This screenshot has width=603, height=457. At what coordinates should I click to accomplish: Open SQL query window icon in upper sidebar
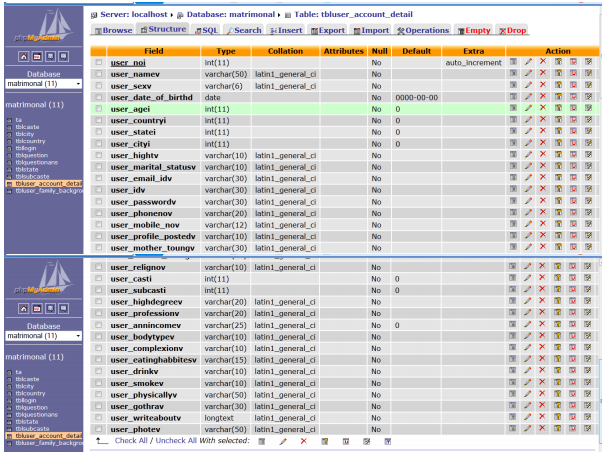click(x=37, y=57)
